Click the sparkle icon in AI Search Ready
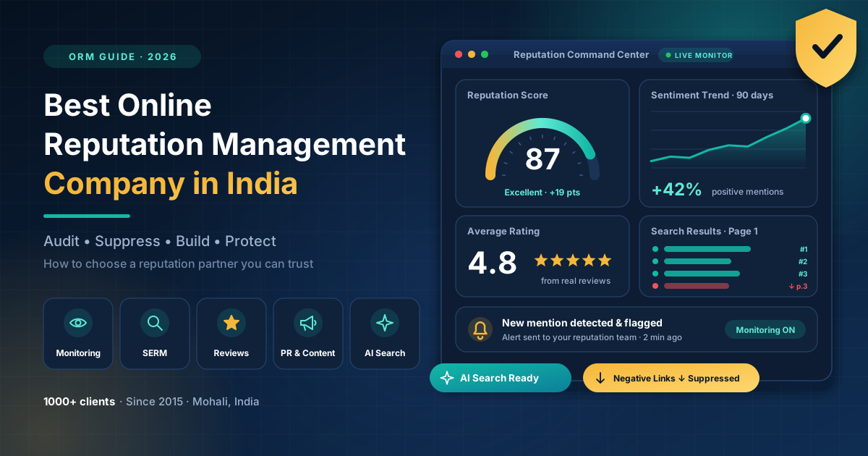This screenshot has height=456, width=868. click(x=447, y=378)
